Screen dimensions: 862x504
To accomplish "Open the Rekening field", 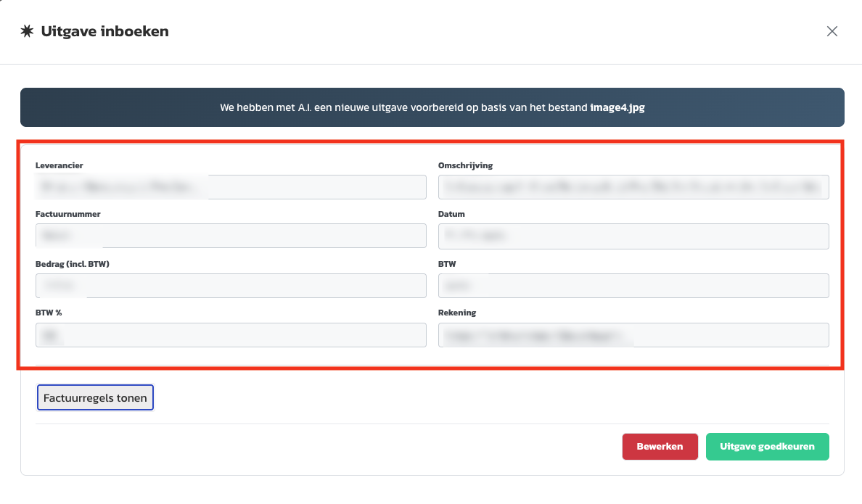I will [633, 335].
